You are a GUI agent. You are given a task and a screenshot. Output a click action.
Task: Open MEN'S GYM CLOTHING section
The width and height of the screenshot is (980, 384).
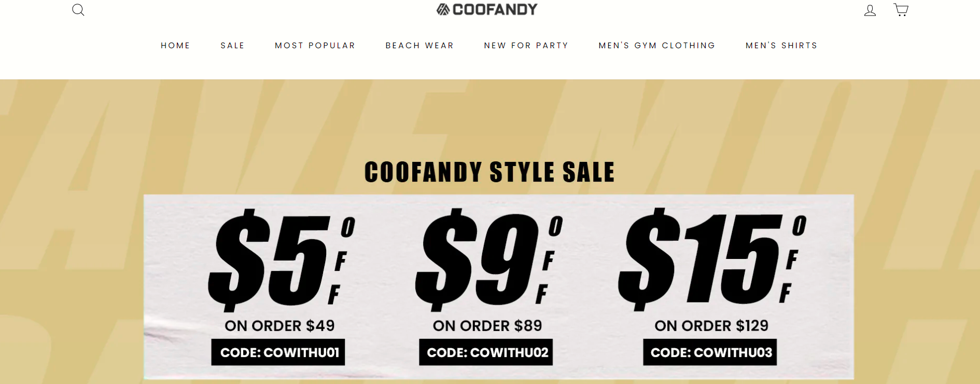656,45
